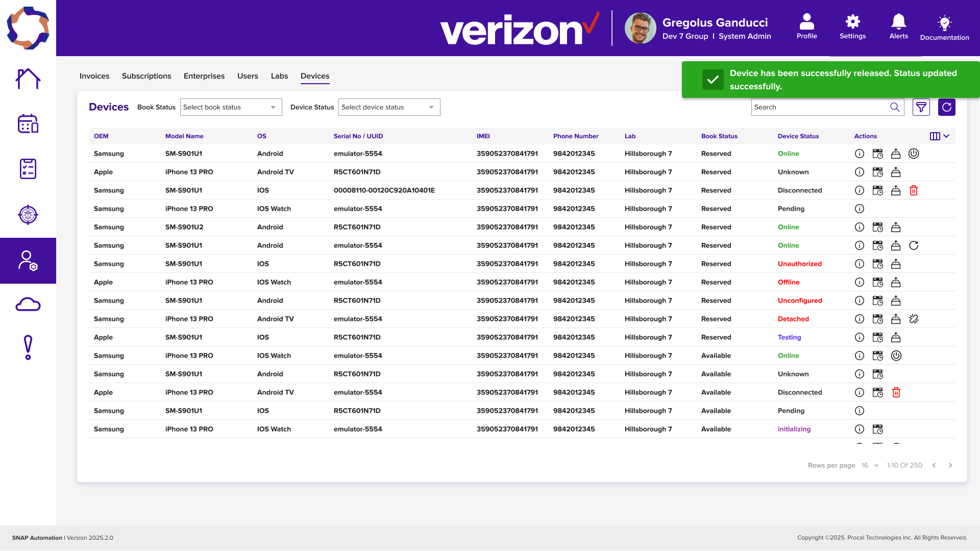Open the Home icon in sidebar
This screenshot has width=980, height=551.
(28, 79)
